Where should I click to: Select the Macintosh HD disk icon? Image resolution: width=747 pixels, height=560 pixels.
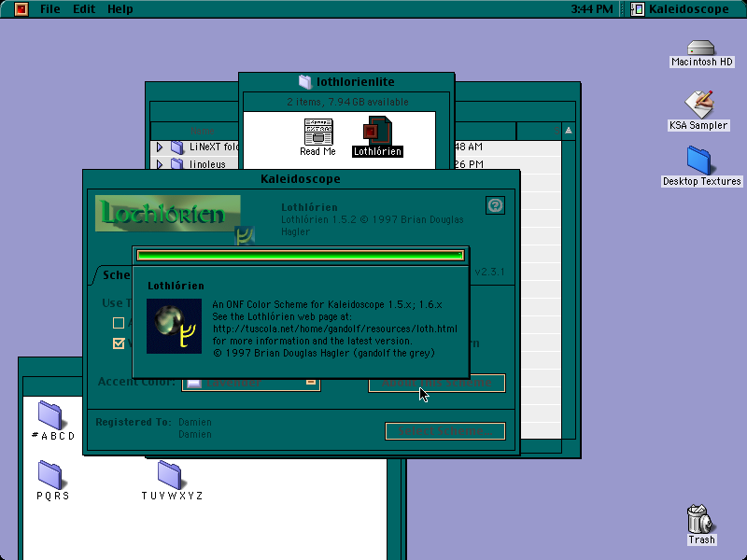pos(701,53)
